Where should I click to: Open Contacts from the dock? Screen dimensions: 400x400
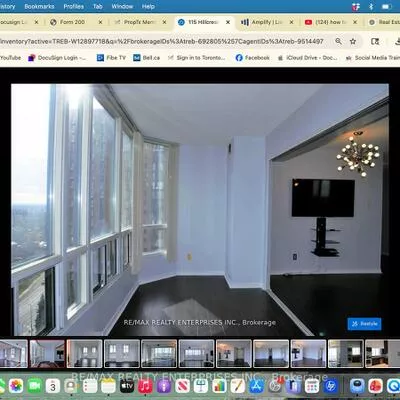(x=71, y=386)
